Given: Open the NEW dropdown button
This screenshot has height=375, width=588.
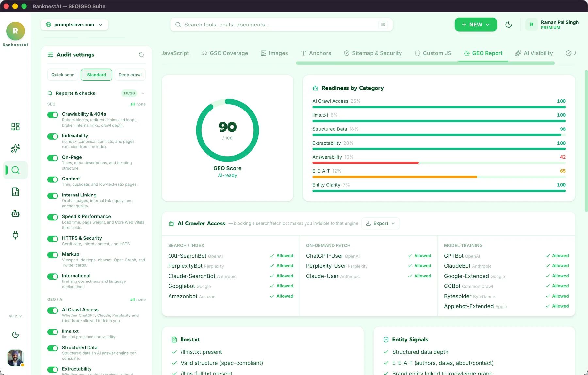Looking at the screenshot, I should pos(476,25).
